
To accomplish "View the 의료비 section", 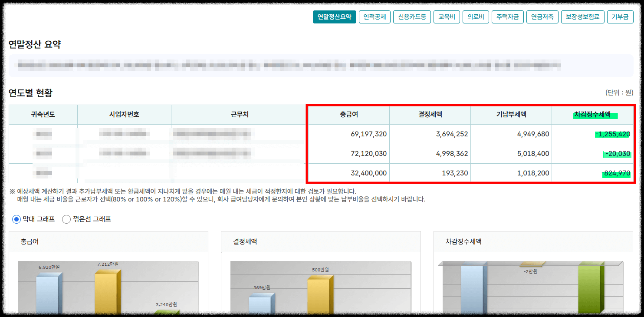I will pos(476,17).
